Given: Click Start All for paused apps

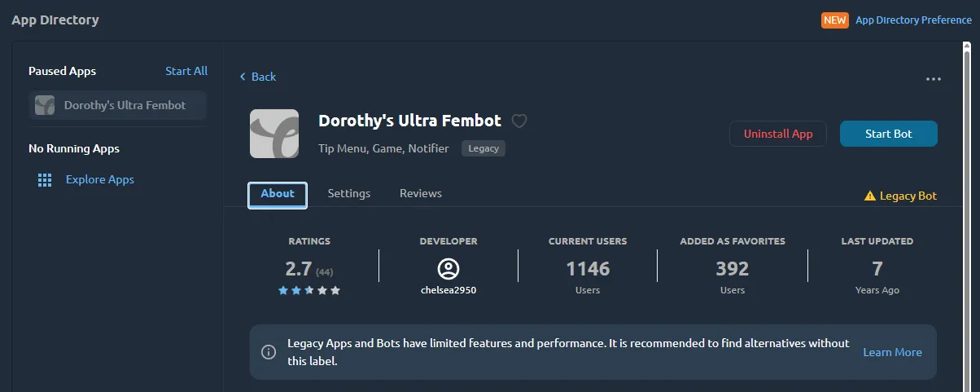Looking at the screenshot, I should pyautogui.click(x=186, y=71).
